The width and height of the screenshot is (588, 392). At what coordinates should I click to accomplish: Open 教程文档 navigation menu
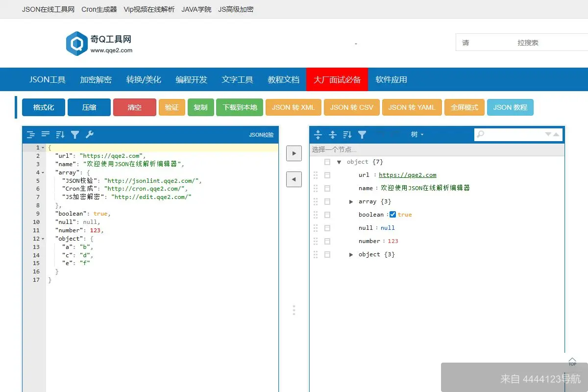coord(283,79)
